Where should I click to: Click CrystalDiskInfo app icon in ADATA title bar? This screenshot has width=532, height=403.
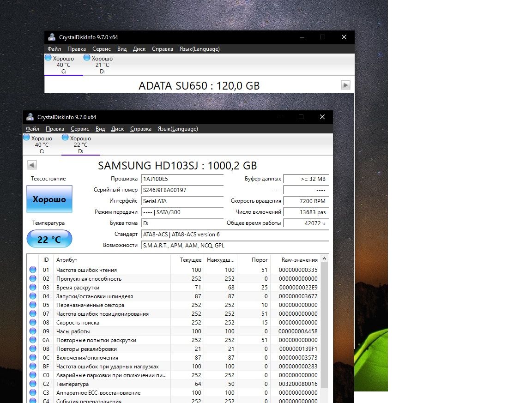[52, 37]
